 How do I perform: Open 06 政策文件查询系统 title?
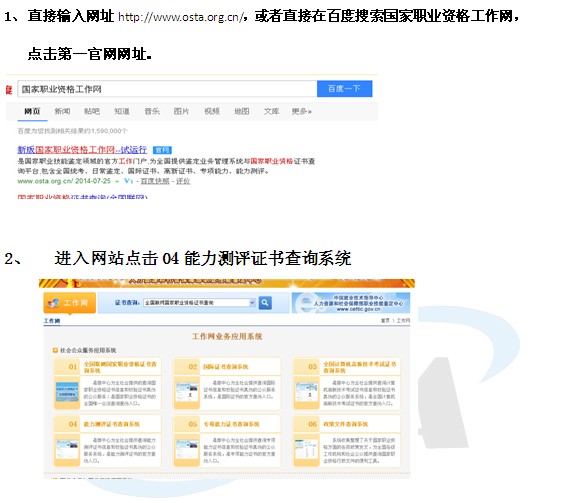coord(346,424)
